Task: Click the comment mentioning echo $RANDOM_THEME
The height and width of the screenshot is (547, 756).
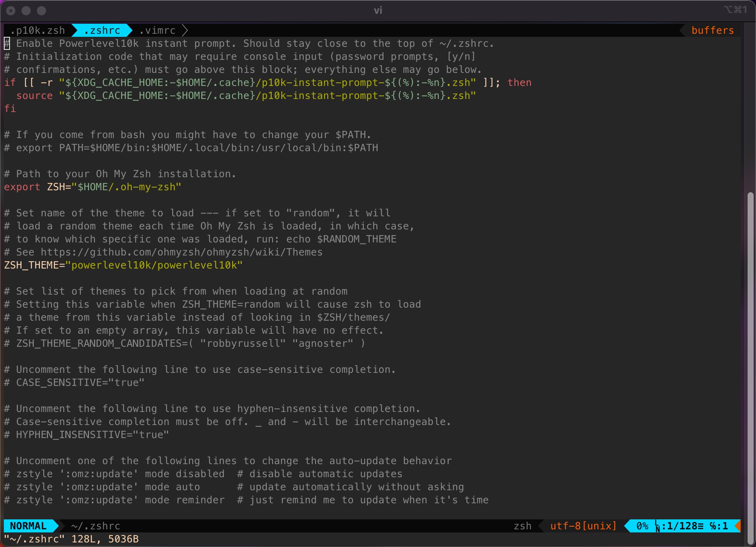Action: point(200,239)
